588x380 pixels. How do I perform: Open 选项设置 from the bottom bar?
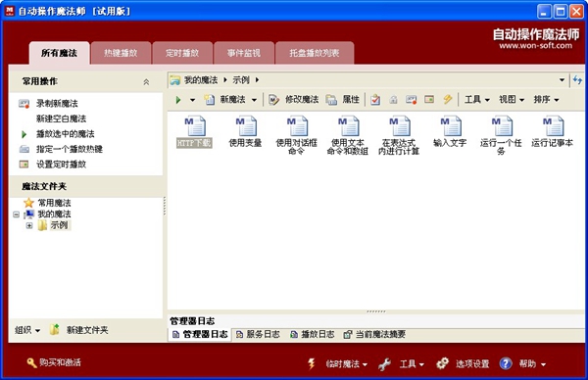click(472, 364)
